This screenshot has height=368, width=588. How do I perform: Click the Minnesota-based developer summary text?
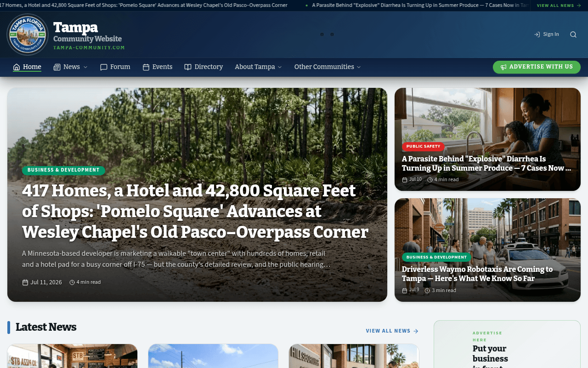(x=176, y=259)
